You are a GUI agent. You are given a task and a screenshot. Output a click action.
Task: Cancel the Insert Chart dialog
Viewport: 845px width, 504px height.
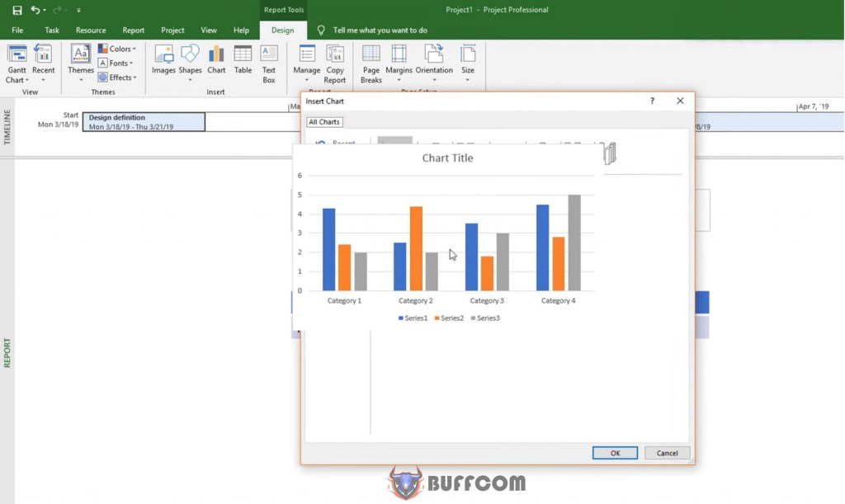(667, 452)
